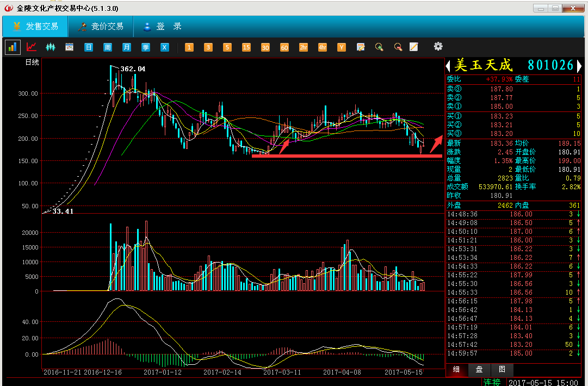Select the 2hr period button
The height and width of the screenshot is (386, 588).
point(304,47)
